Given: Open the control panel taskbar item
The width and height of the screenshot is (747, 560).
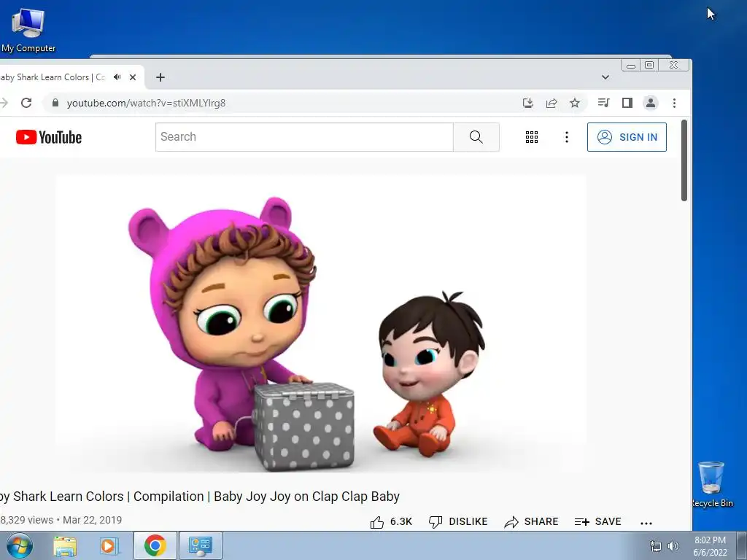Looking at the screenshot, I should click(x=200, y=545).
